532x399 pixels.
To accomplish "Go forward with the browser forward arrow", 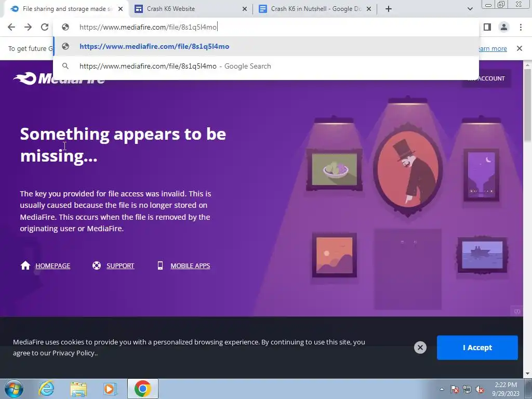I will (28, 27).
